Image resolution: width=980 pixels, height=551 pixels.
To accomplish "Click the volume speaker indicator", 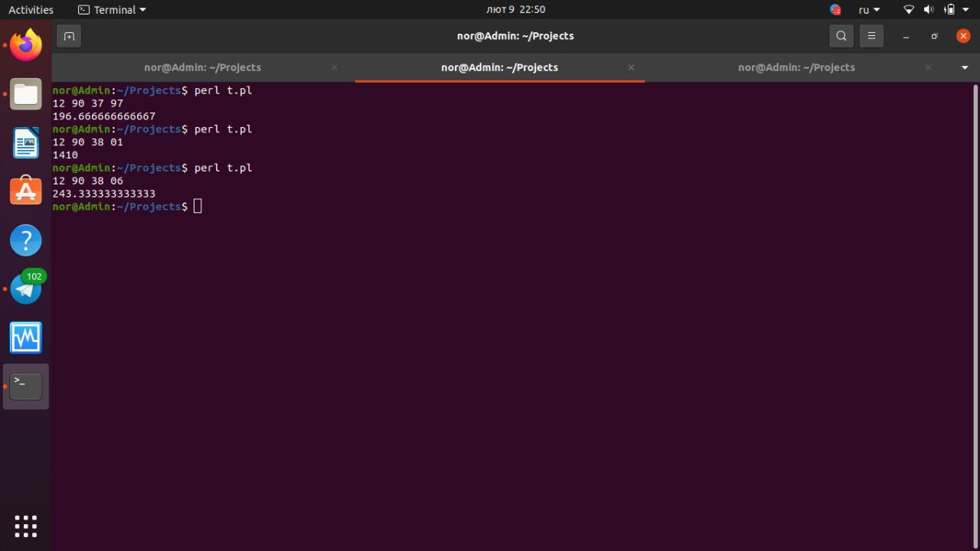I will click(x=929, y=10).
